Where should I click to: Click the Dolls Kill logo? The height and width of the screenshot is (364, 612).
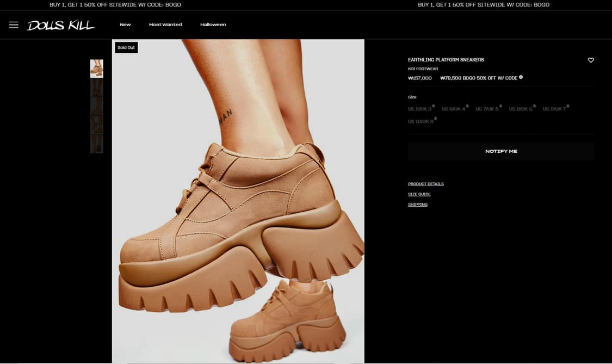61,25
